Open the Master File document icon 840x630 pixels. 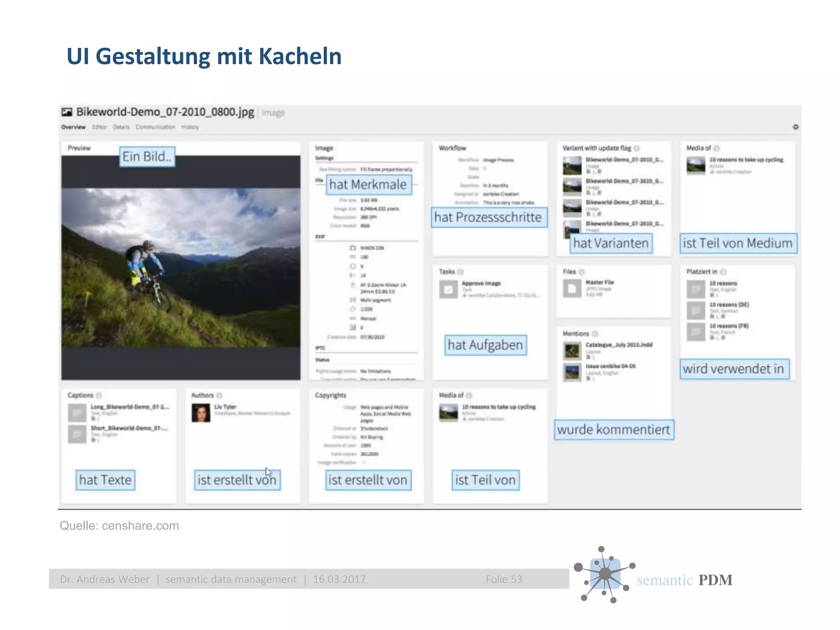572,288
